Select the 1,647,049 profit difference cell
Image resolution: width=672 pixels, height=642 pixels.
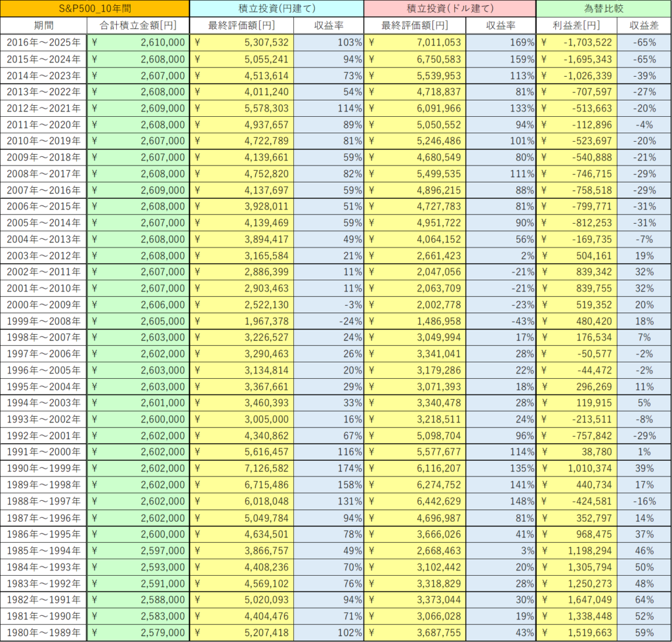(x=577, y=600)
